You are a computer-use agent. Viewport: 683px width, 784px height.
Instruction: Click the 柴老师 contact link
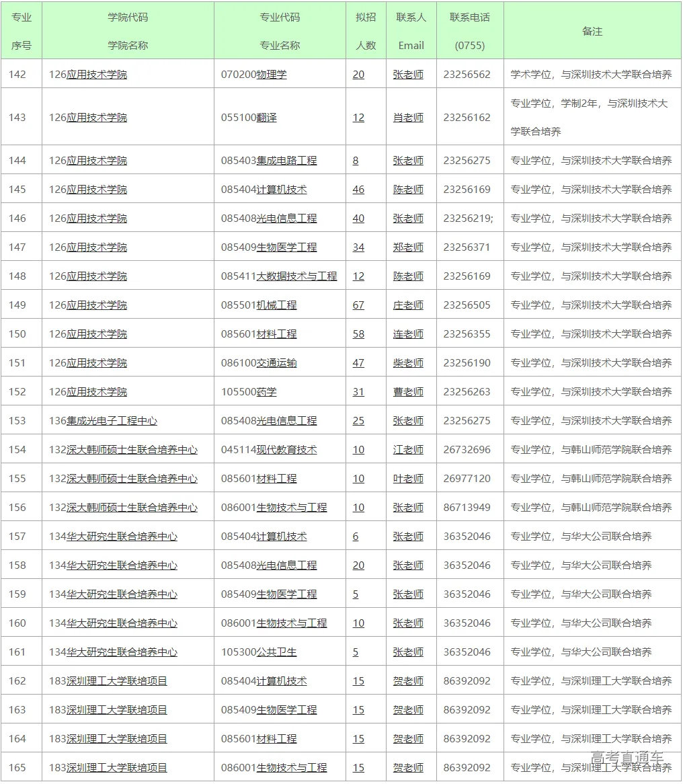coord(408,363)
